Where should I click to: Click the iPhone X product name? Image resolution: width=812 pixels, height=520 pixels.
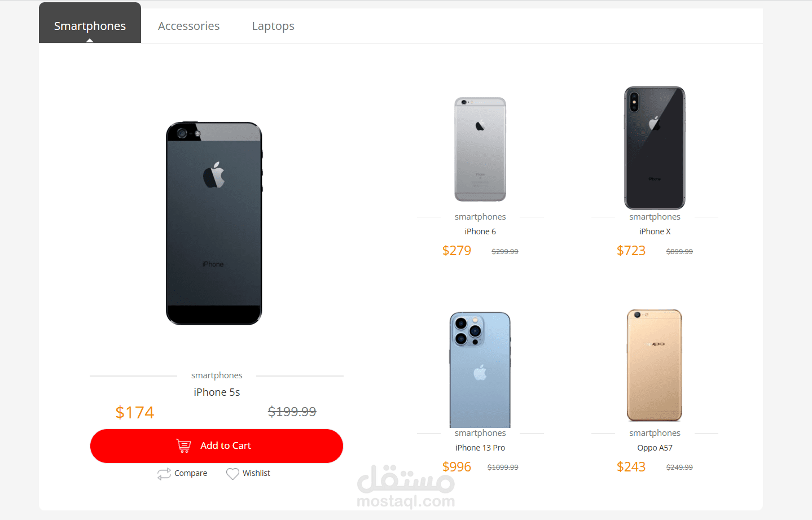[x=655, y=231]
